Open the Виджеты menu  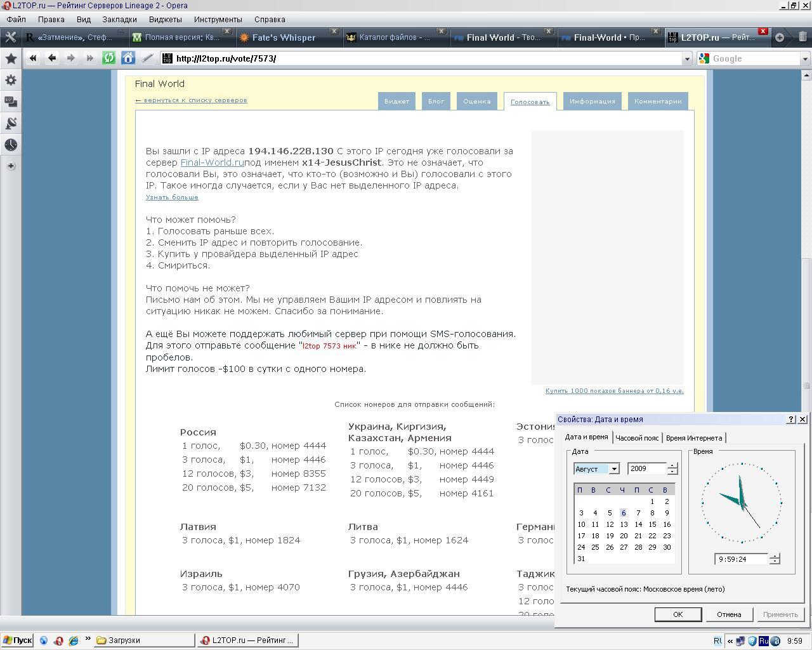[166, 20]
